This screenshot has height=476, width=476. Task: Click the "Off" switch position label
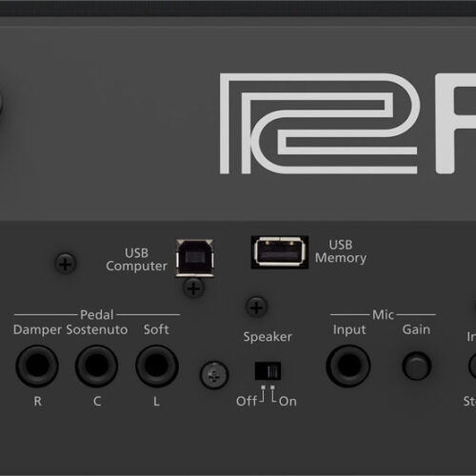pyautogui.click(x=247, y=401)
